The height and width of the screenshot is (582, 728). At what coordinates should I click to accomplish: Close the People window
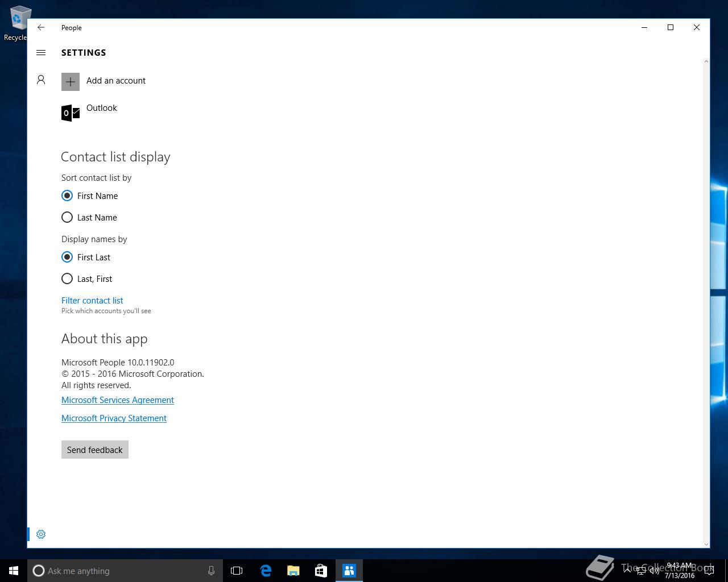click(697, 27)
